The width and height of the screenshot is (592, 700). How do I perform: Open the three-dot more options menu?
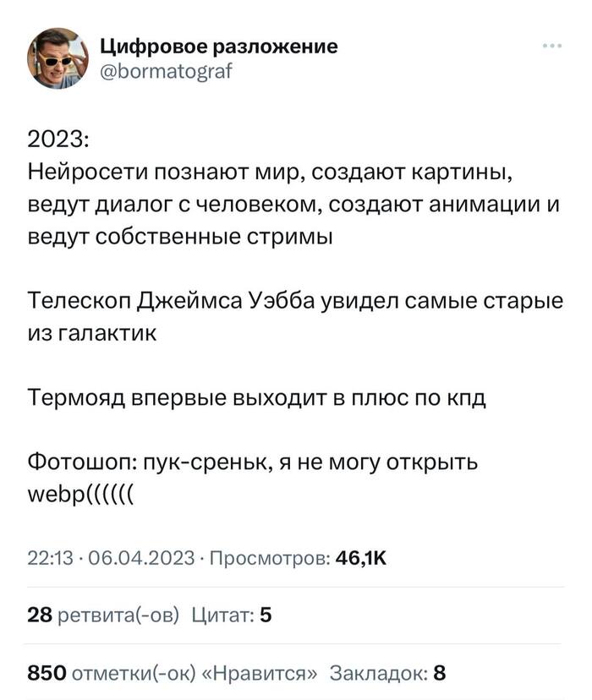(551, 46)
